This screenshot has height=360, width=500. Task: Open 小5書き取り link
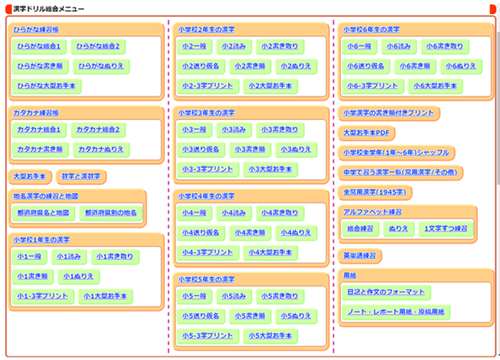(280, 296)
